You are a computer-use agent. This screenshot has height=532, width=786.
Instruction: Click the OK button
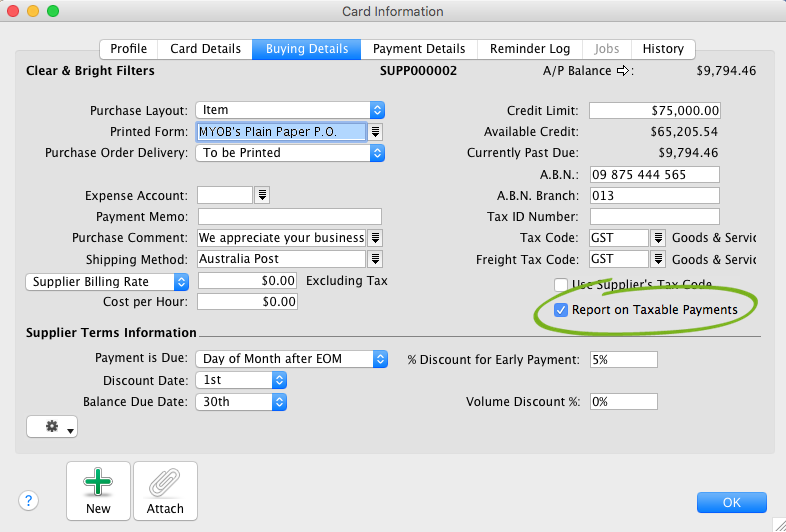731,502
